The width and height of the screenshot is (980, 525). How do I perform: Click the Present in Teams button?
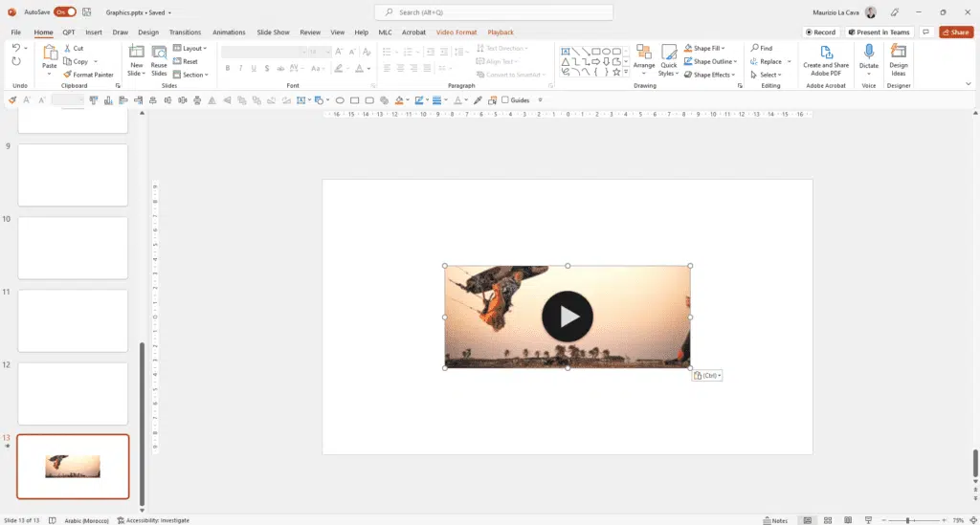880,33
